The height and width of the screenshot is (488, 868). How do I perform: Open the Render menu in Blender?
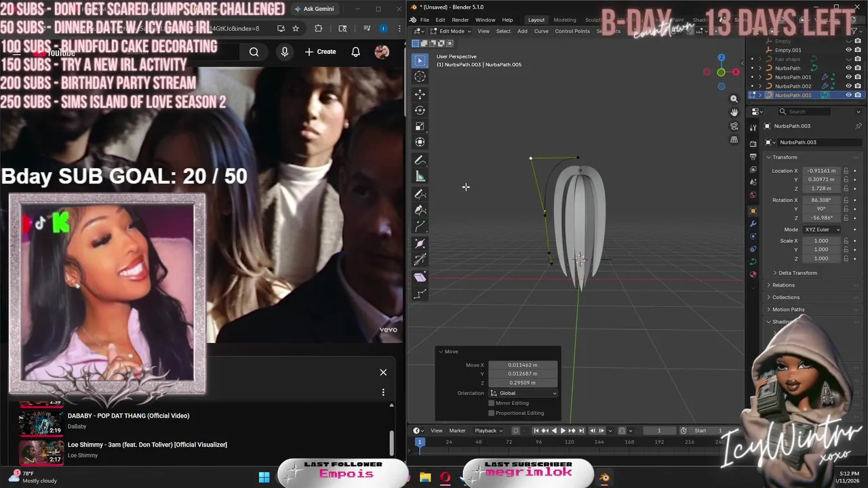(460, 20)
